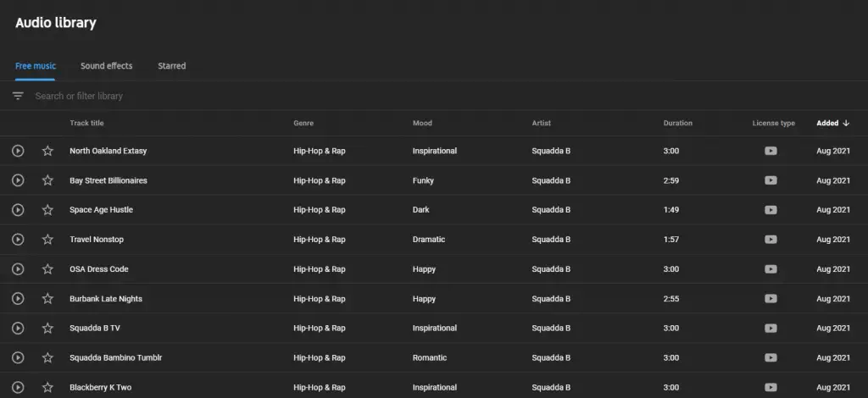Play the Space Age Hustle track

18,209
